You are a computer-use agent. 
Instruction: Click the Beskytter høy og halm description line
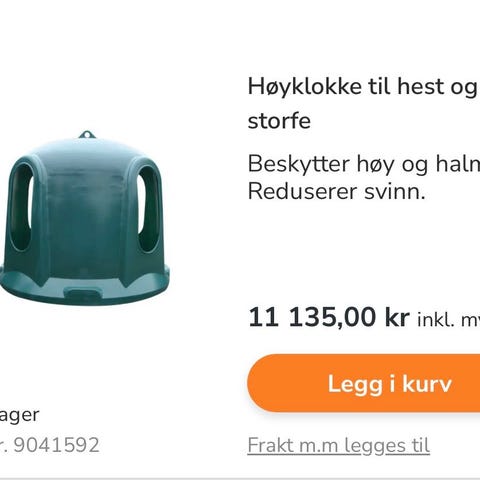pos(364,164)
